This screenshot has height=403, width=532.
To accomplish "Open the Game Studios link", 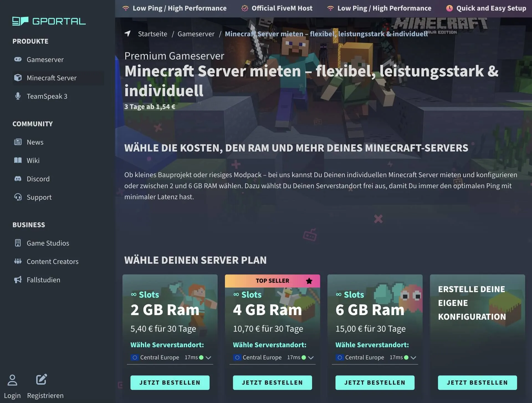I will pyautogui.click(x=58, y=243).
